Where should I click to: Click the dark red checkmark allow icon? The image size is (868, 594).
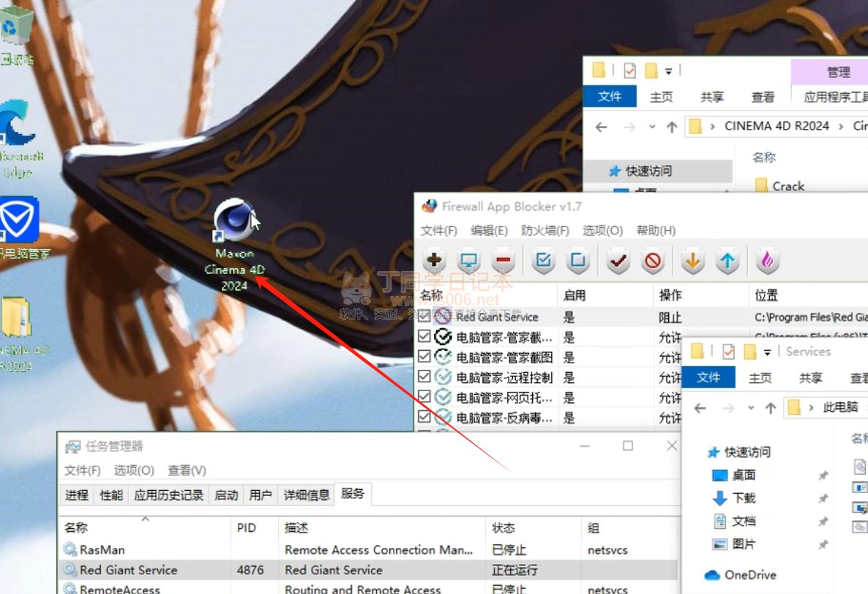(x=618, y=261)
